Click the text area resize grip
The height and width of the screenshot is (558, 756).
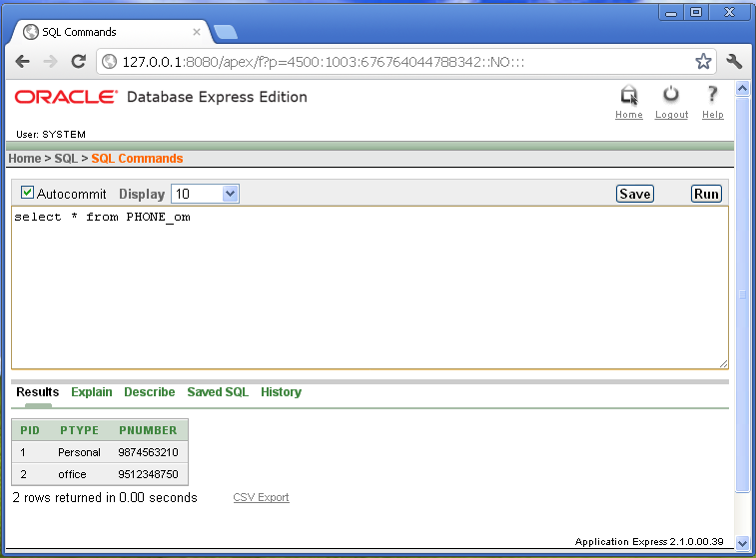tap(723, 363)
